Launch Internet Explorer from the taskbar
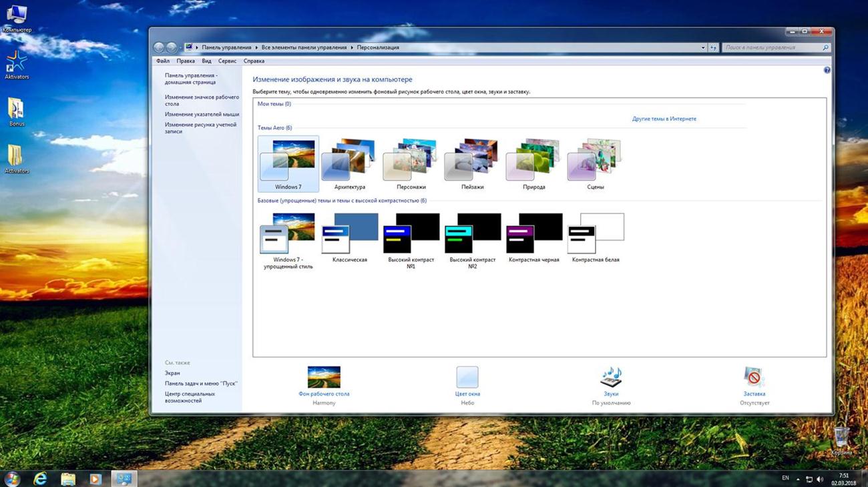868x487 pixels. (40, 478)
